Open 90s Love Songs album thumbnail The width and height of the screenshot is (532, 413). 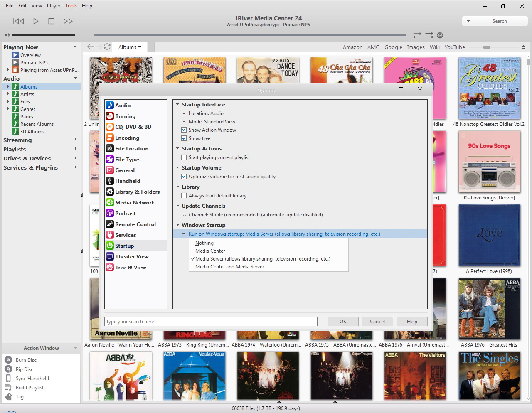pos(489,162)
